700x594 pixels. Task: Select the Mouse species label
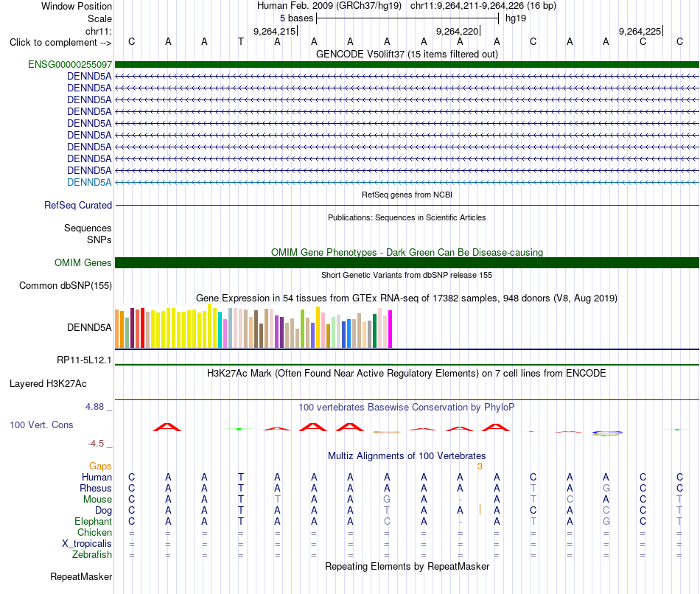pyautogui.click(x=97, y=500)
